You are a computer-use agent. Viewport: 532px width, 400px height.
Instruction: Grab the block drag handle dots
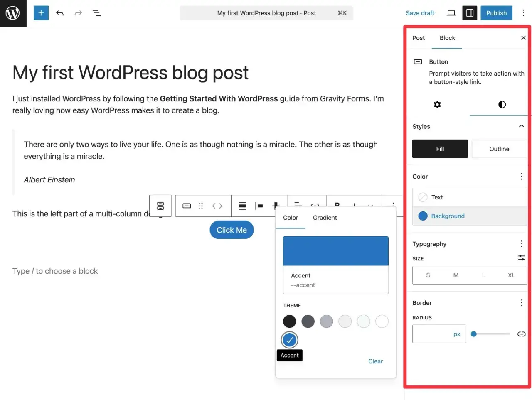pos(201,206)
